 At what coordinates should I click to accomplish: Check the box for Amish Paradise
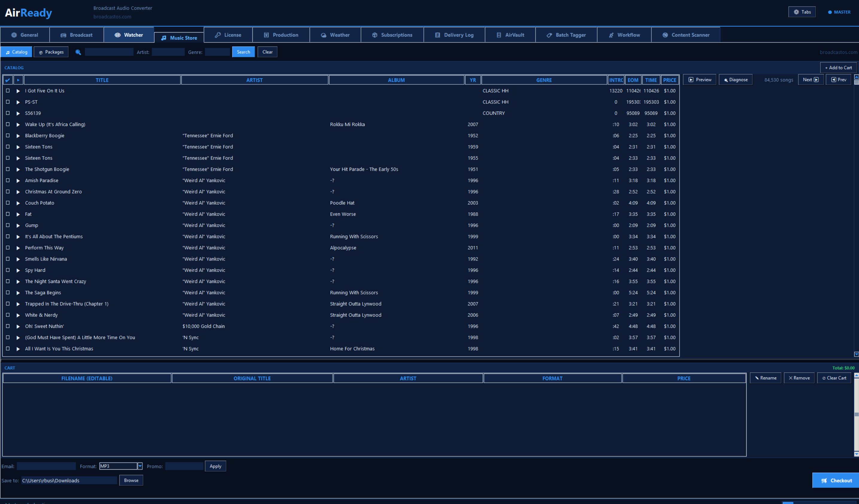point(7,180)
